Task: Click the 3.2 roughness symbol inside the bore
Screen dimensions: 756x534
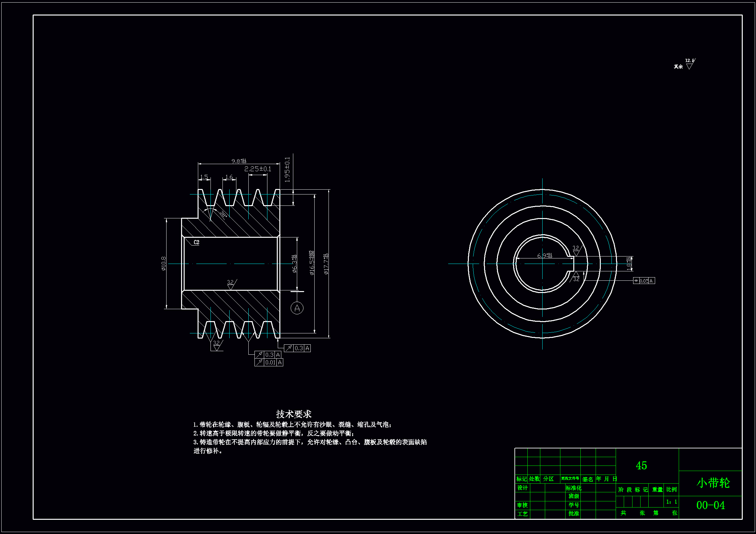Action: click(231, 284)
